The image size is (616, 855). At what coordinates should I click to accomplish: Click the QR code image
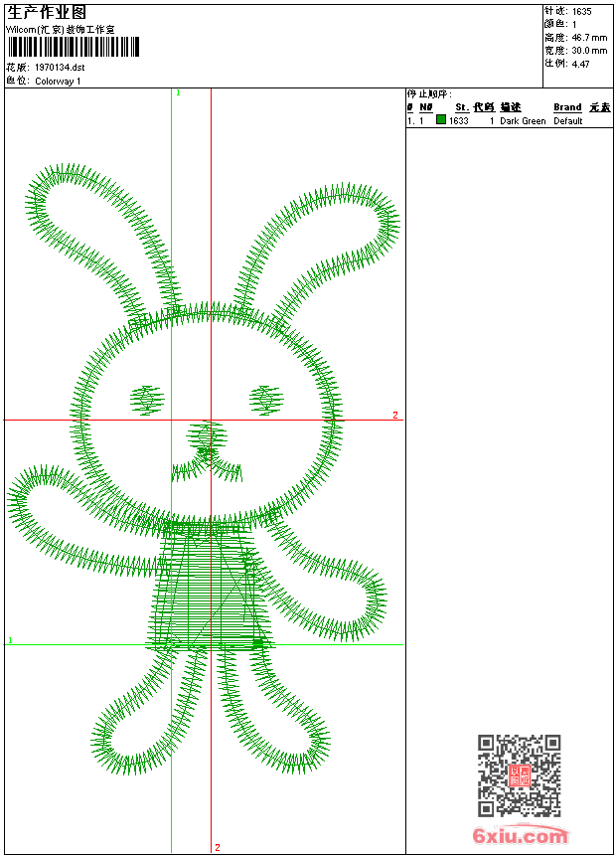[x=519, y=776]
